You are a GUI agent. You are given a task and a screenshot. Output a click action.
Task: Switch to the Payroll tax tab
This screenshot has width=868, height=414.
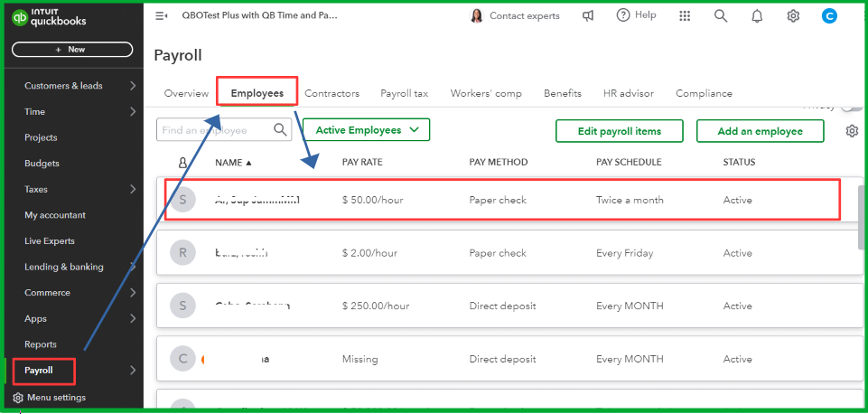(404, 94)
